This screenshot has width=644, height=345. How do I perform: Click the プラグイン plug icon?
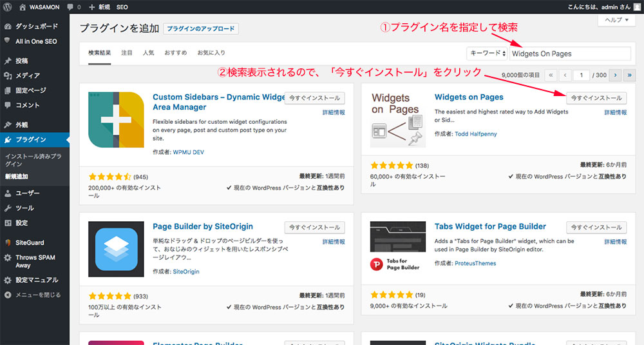pyautogui.click(x=8, y=140)
